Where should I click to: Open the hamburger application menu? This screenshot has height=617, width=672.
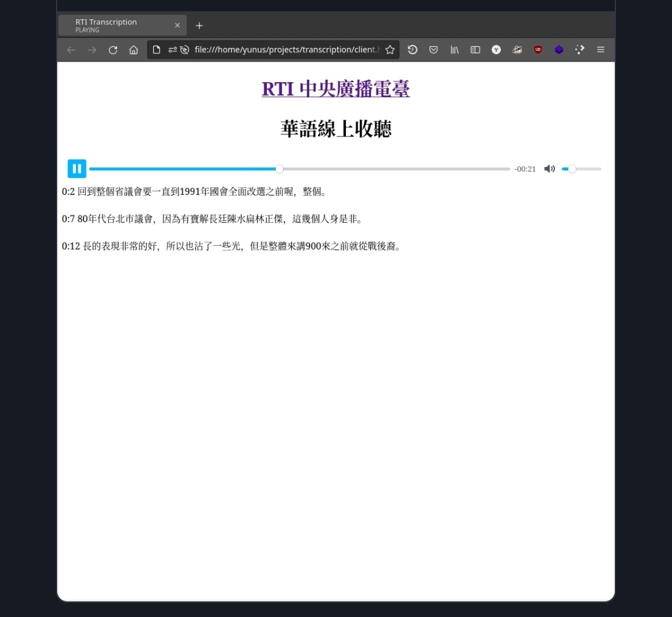point(600,50)
